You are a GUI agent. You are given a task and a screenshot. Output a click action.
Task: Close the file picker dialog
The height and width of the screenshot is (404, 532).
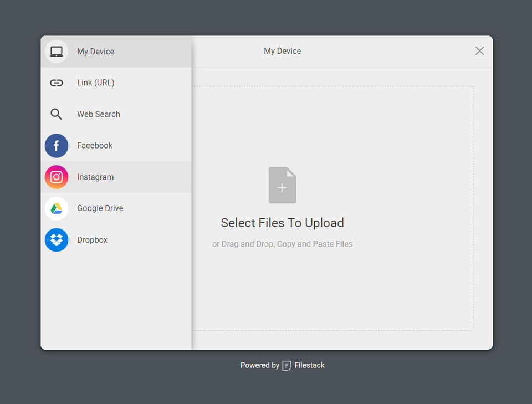pos(480,51)
